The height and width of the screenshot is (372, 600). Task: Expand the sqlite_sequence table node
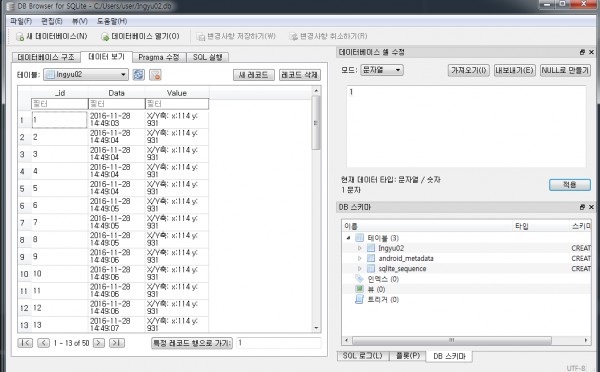pos(359,269)
